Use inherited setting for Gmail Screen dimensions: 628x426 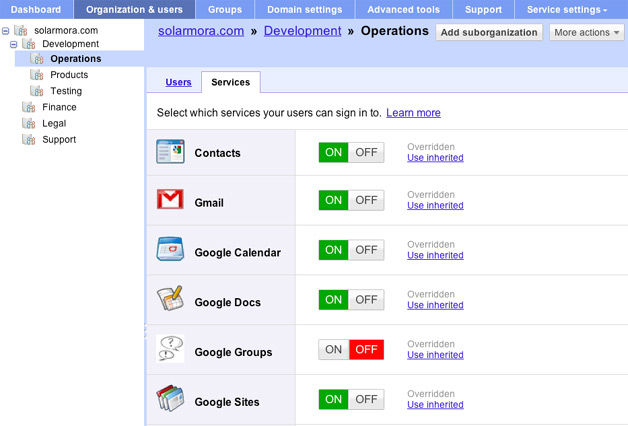click(x=435, y=205)
